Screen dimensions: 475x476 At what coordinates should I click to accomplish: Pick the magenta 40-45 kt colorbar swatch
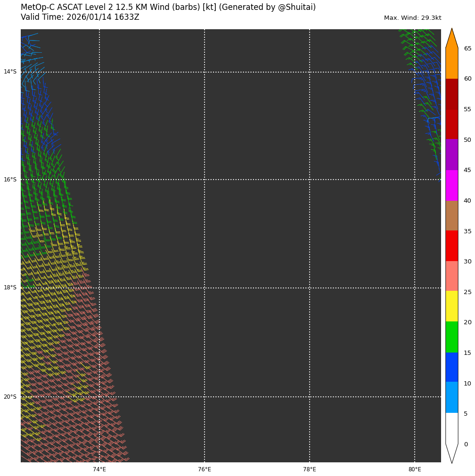click(x=451, y=185)
